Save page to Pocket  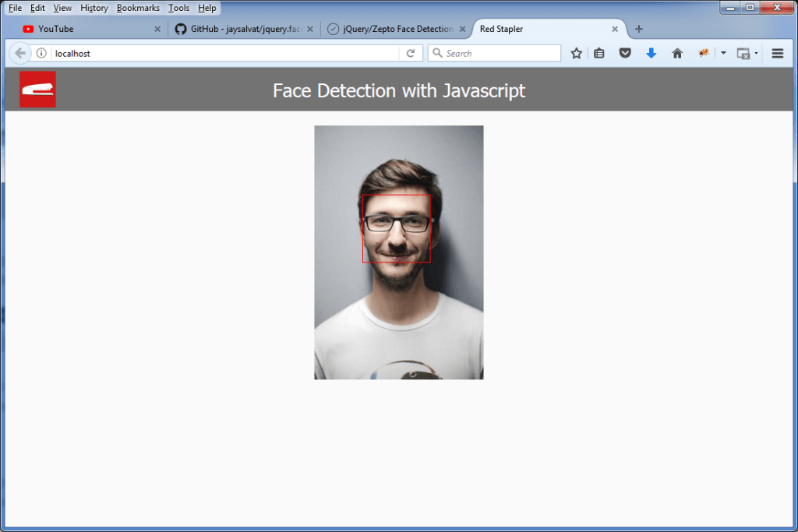tap(626, 53)
